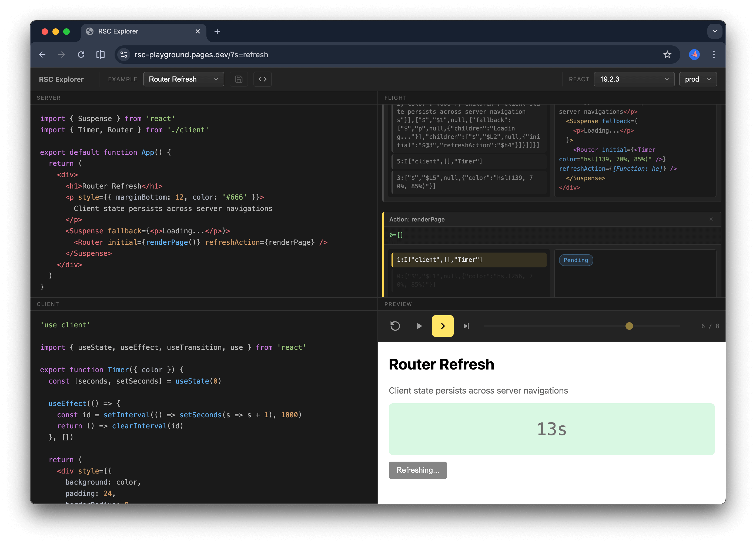Open a new browser tab
Image resolution: width=756 pixels, height=544 pixels.
217,31
